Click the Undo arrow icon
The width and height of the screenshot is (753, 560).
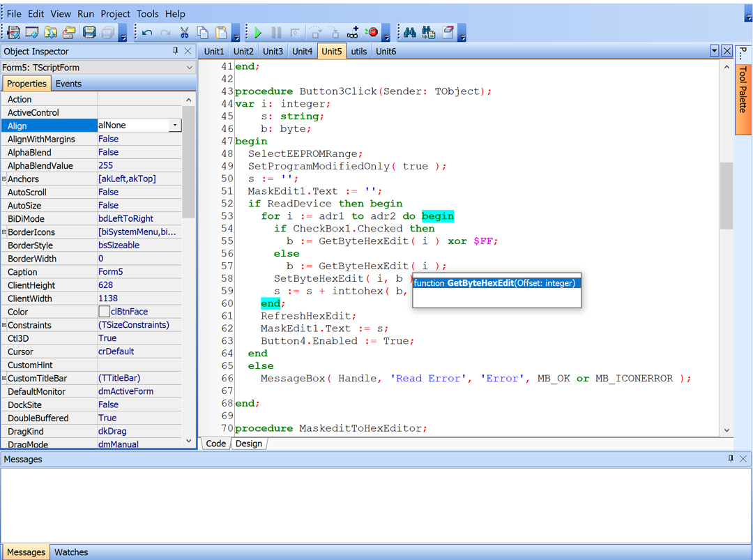tap(147, 32)
